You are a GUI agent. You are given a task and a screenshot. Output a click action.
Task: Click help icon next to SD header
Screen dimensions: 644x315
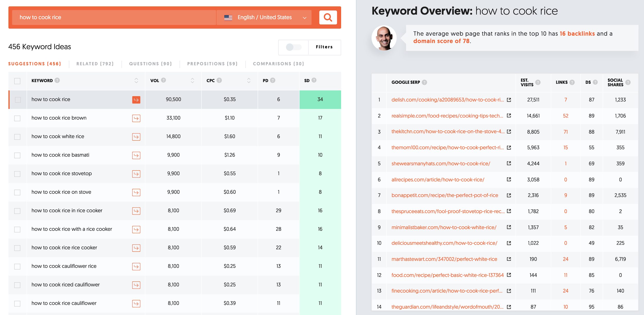pyautogui.click(x=314, y=80)
